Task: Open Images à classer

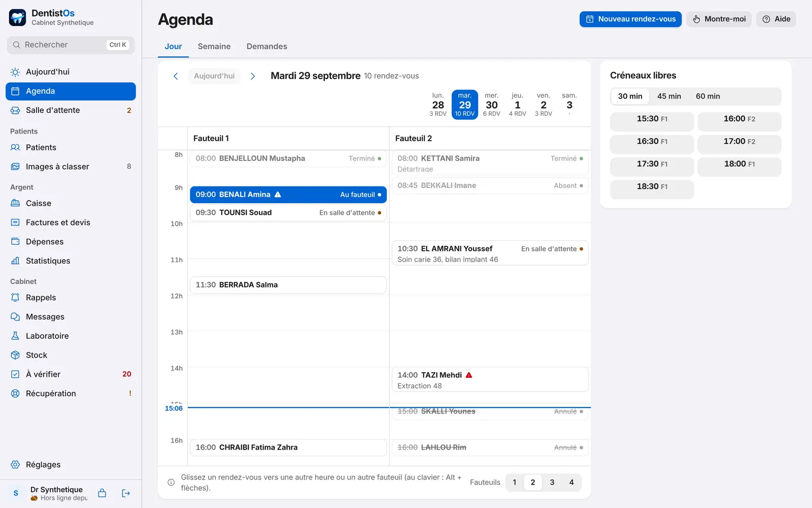Action: 71,167
